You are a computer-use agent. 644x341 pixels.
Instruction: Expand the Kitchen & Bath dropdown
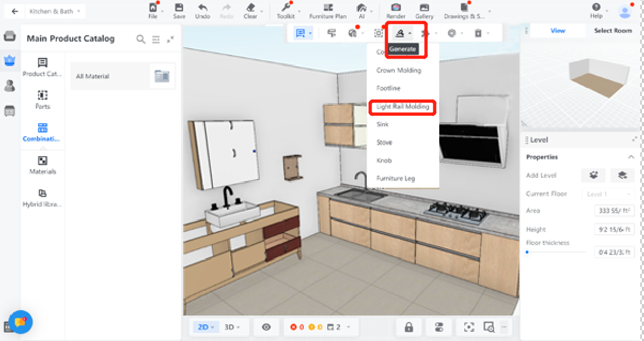click(x=55, y=11)
